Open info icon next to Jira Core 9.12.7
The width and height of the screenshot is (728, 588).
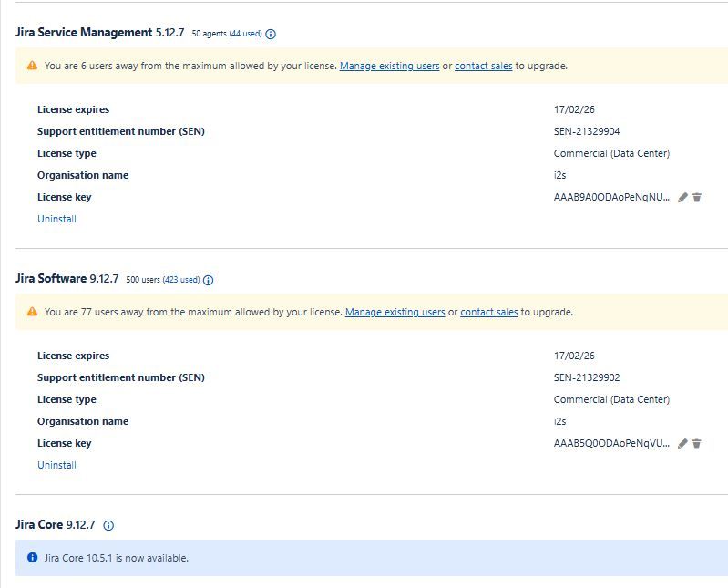pyautogui.click(x=108, y=525)
